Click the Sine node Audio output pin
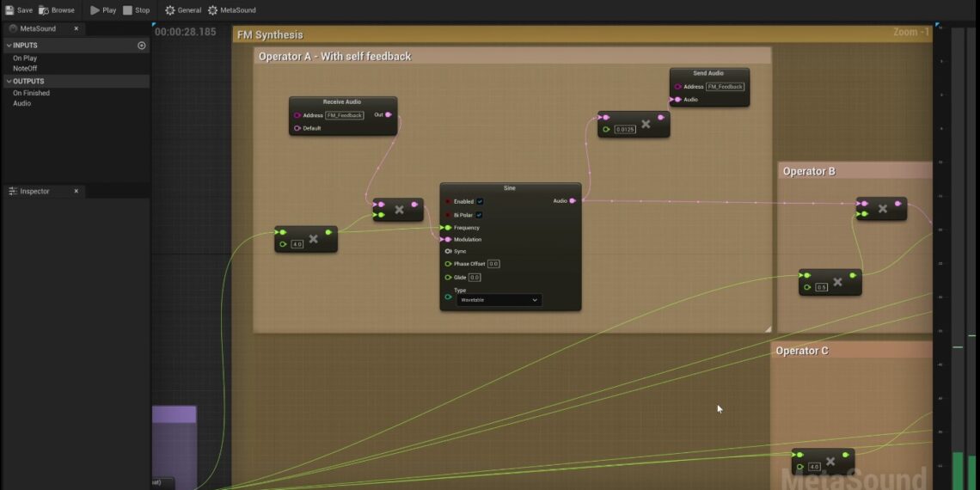This screenshot has width=980, height=490. coord(573,201)
